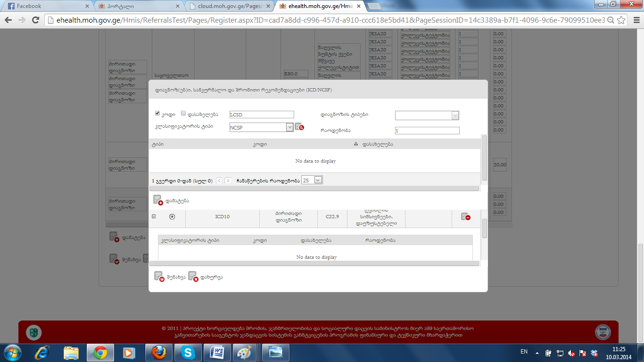The height and width of the screenshot is (362, 644).
Task: Open the კლასიფიკატორის ტიპი NCSP dropdown
Action: click(x=289, y=127)
